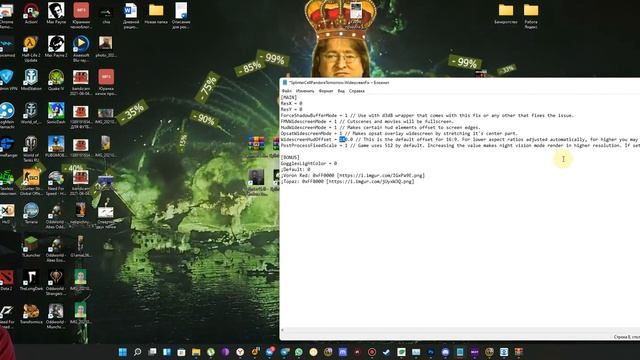Open the Справка menu in Notepad
This screenshot has height=360, width=640.
coord(357,91)
